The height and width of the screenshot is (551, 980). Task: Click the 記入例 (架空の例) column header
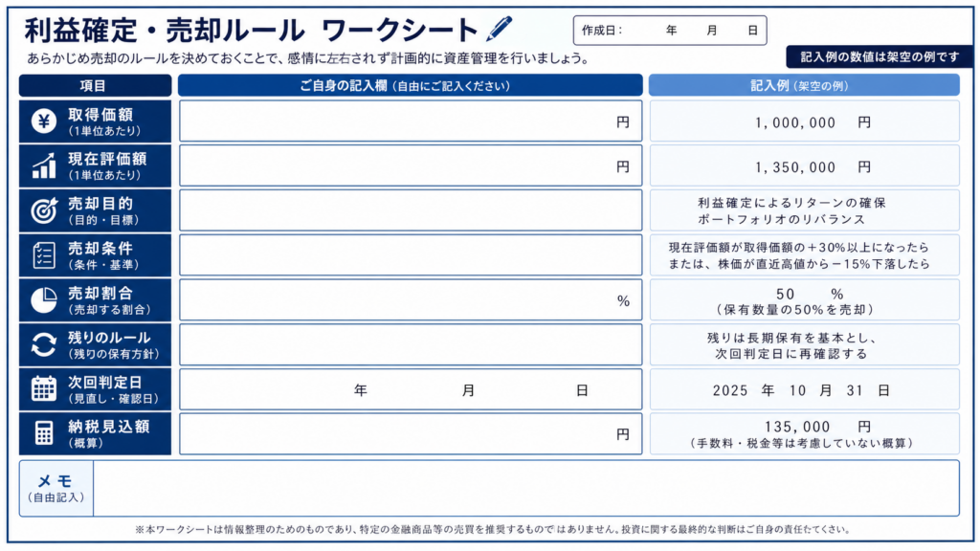pos(804,85)
